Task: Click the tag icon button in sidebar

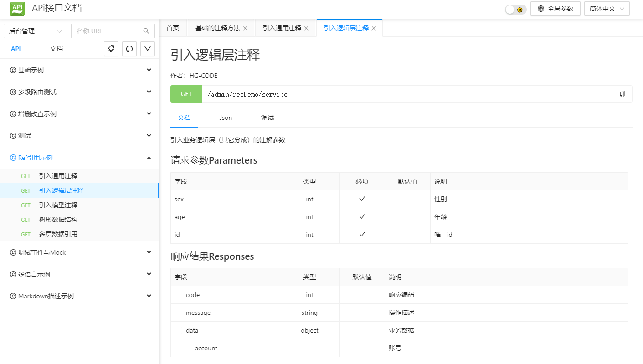Action: click(x=111, y=49)
